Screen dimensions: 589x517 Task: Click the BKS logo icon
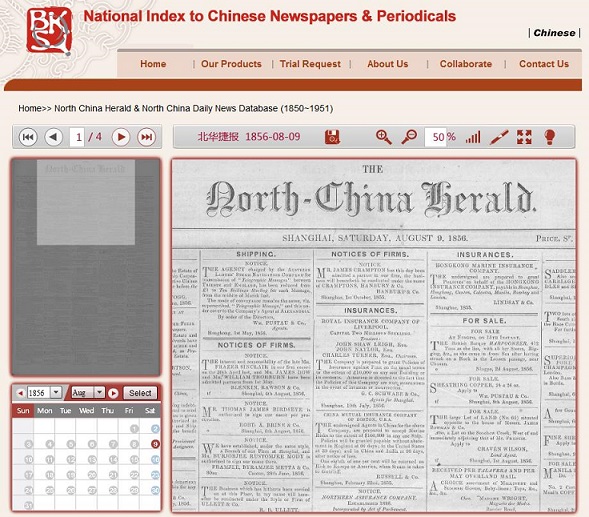point(49,30)
